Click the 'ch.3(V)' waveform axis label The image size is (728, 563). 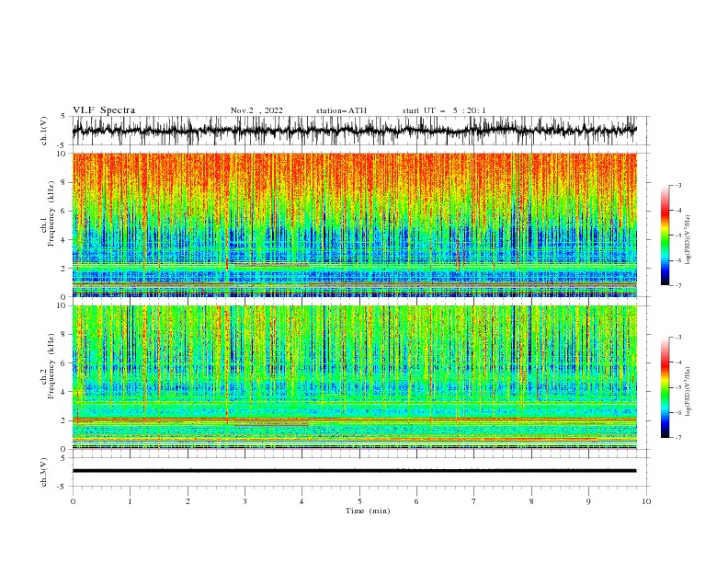[44, 472]
